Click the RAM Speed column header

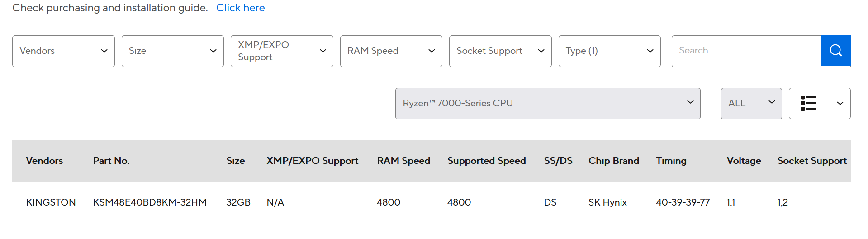403,161
